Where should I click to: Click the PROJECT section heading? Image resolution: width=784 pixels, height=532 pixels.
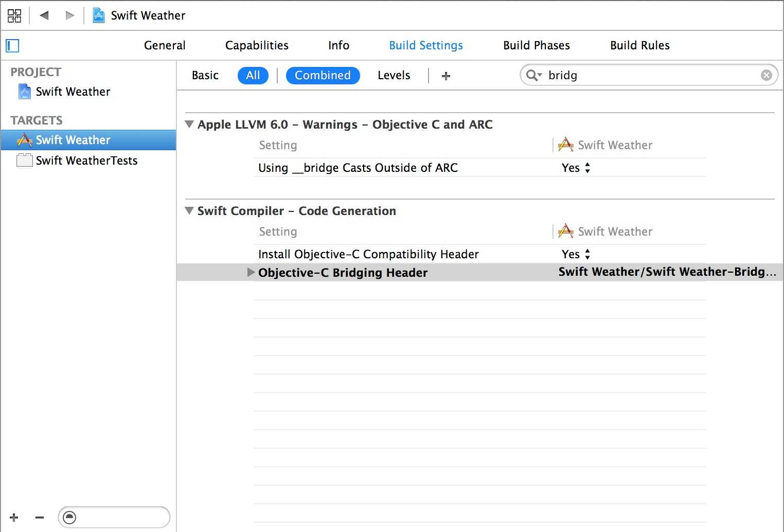[x=36, y=72]
